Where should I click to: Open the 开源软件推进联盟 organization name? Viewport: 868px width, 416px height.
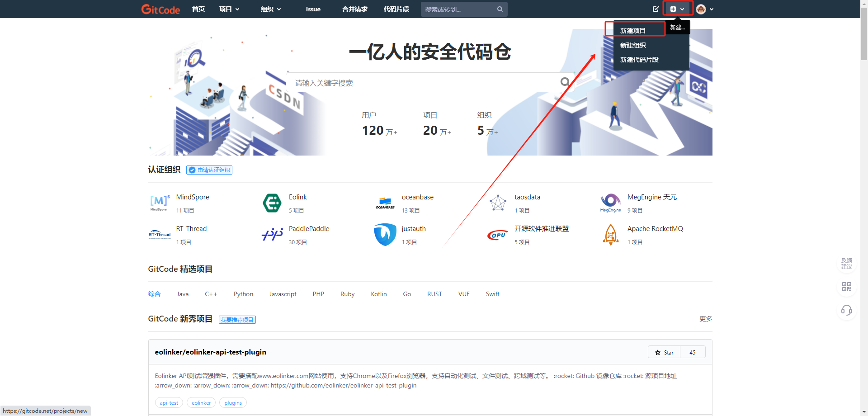pos(542,229)
